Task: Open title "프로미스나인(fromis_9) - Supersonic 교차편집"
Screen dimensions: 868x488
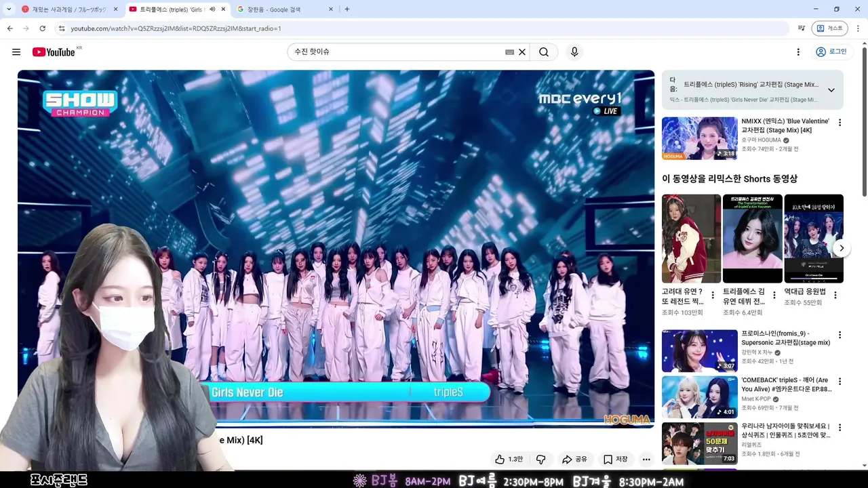Action: (x=786, y=338)
